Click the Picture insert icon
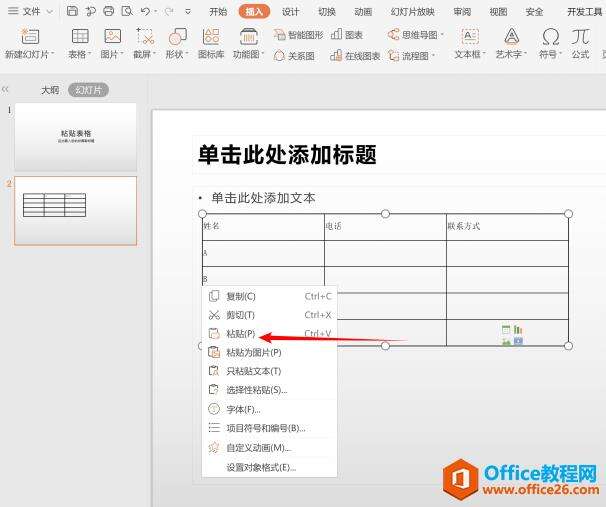The width and height of the screenshot is (606, 507). click(112, 36)
